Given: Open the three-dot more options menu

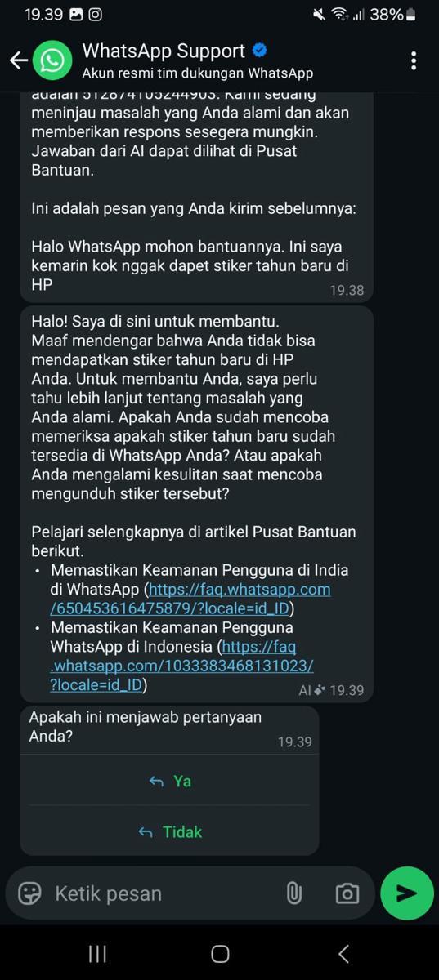Looking at the screenshot, I should pyautogui.click(x=414, y=60).
